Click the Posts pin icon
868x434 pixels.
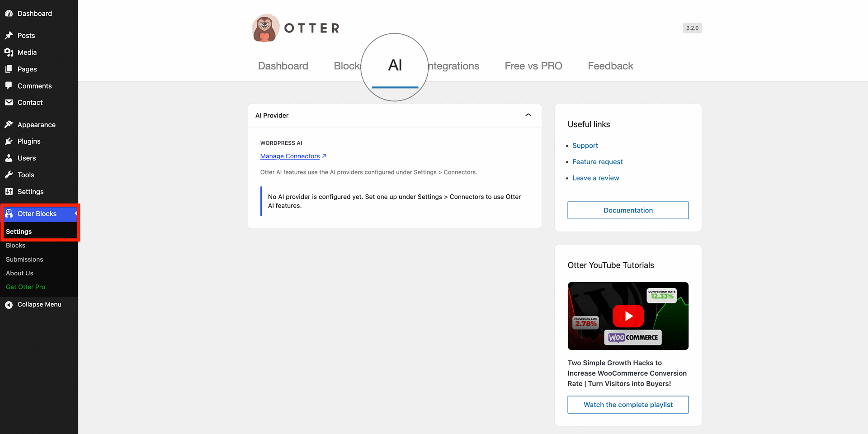9,35
